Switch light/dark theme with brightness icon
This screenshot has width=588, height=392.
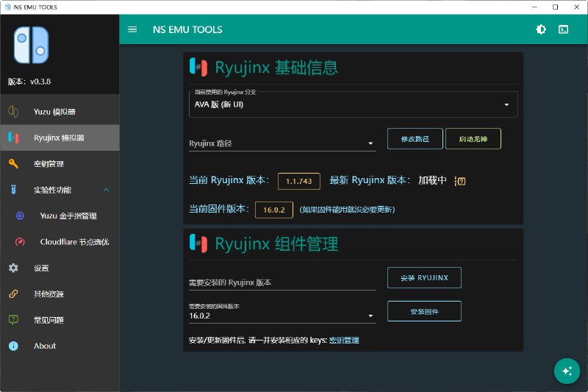541,29
